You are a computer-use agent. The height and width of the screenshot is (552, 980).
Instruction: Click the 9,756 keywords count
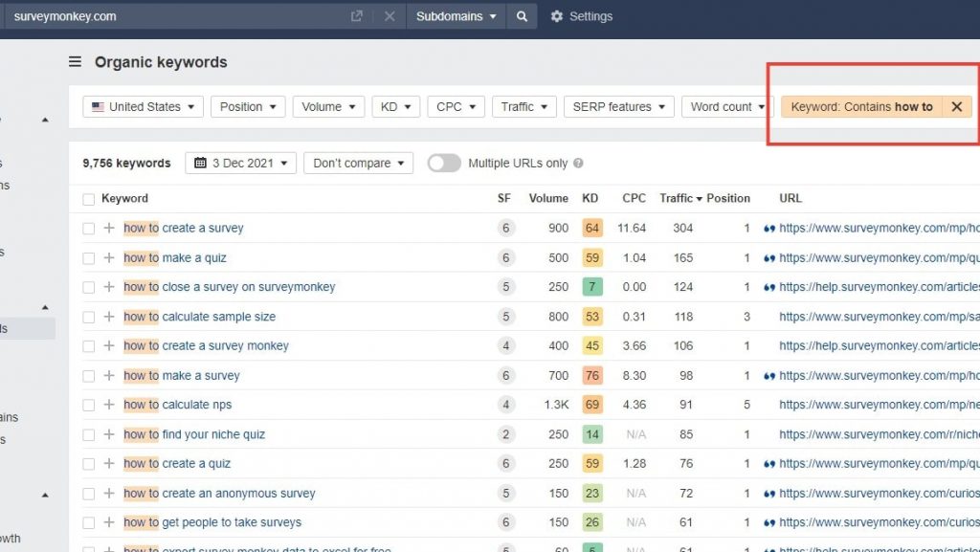point(126,163)
